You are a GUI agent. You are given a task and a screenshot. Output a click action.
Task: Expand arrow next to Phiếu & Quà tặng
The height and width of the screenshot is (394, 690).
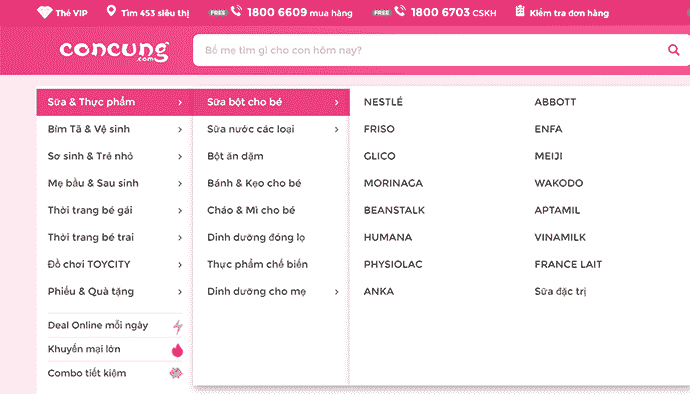pyautogui.click(x=180, y=292)
